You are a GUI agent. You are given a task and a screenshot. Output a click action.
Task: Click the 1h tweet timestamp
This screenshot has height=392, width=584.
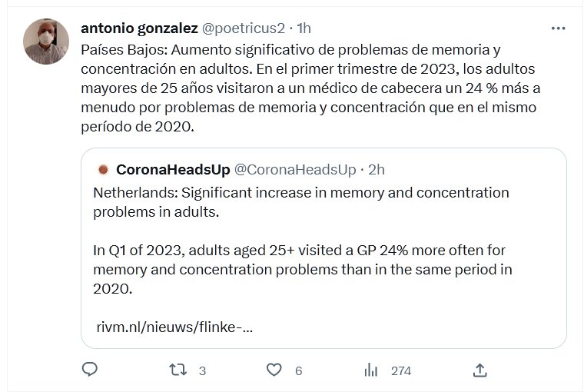(x=304, y=28)
